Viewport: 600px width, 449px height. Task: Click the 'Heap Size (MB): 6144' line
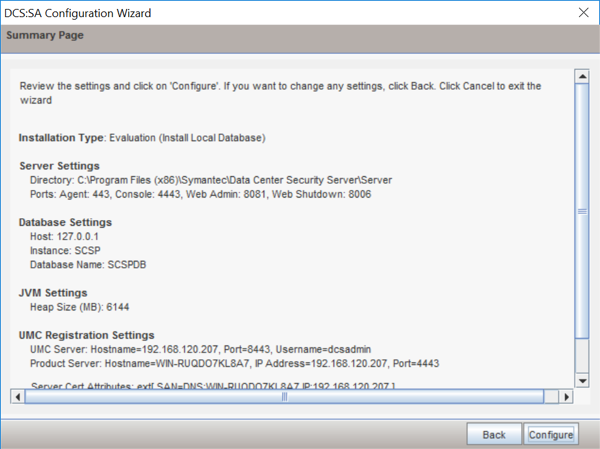(80, 307)
